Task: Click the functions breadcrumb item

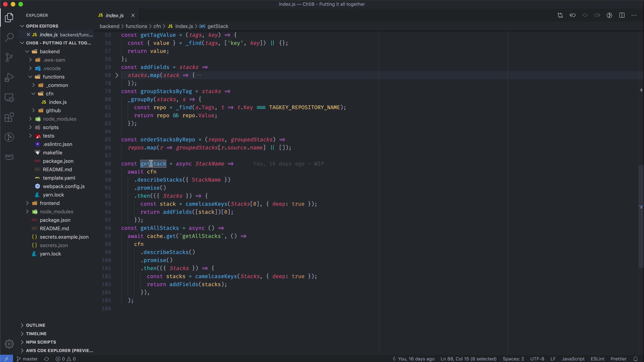Action: pyautogui.click(x=136, y=26)
